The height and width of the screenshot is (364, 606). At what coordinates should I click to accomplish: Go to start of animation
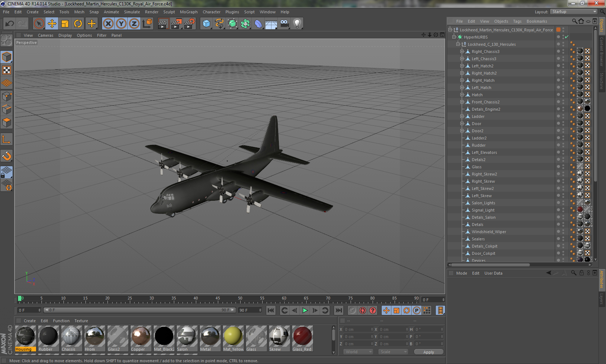(x=271, y=310)
